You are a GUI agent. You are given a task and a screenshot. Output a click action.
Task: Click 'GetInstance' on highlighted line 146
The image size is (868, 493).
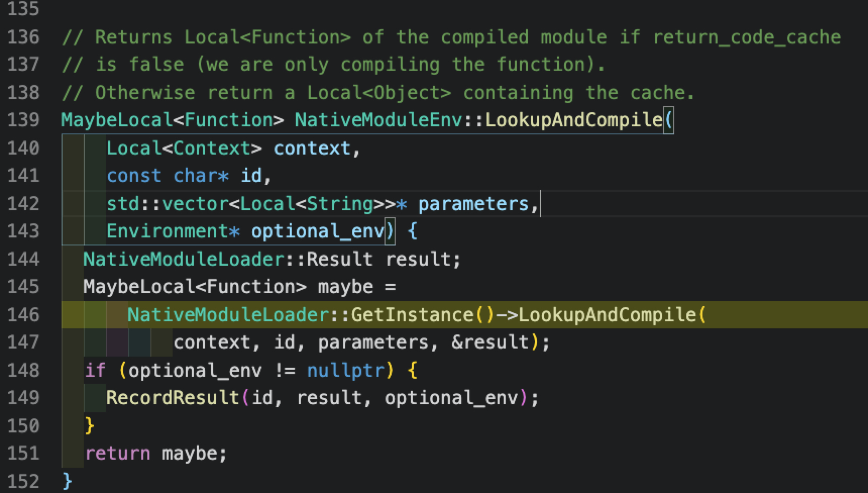pyautogui.click(x=412, y=315)
